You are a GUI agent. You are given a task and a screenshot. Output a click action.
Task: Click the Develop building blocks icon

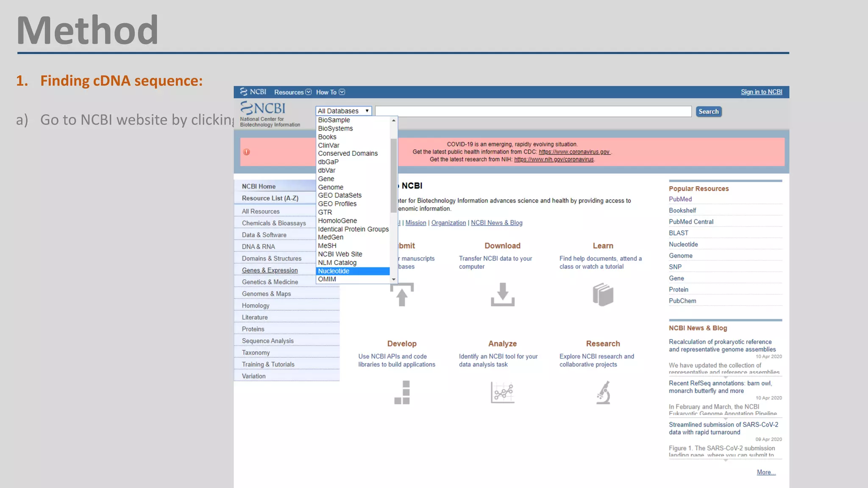[x=402, y=392]
